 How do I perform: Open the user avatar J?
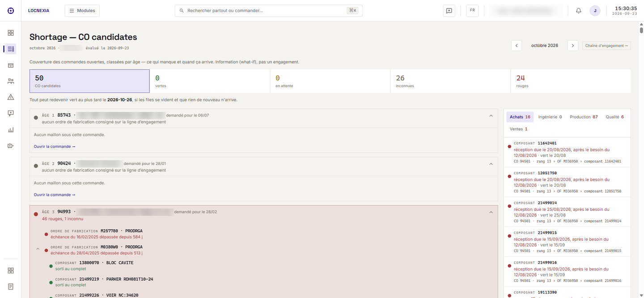595,11
